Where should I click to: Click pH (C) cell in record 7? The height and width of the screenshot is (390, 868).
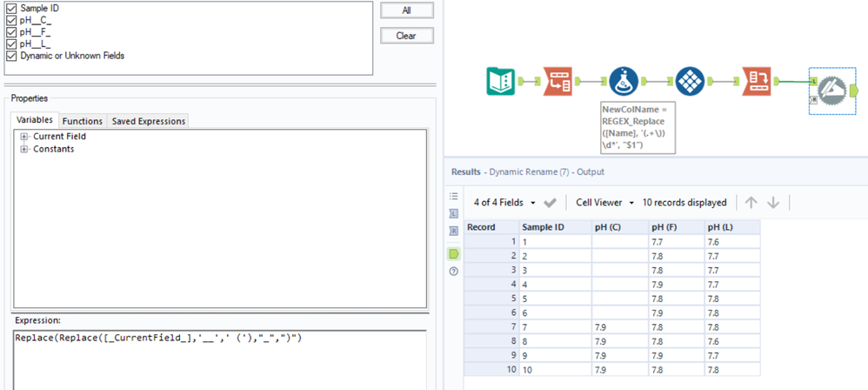(620, 326)
